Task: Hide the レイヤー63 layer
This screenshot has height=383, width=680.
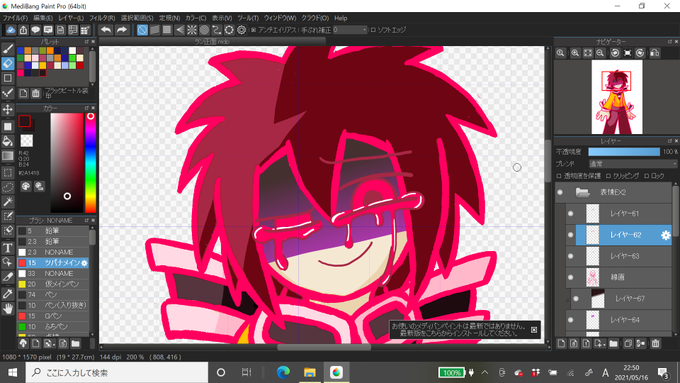Action: click(x=570, y=256)
